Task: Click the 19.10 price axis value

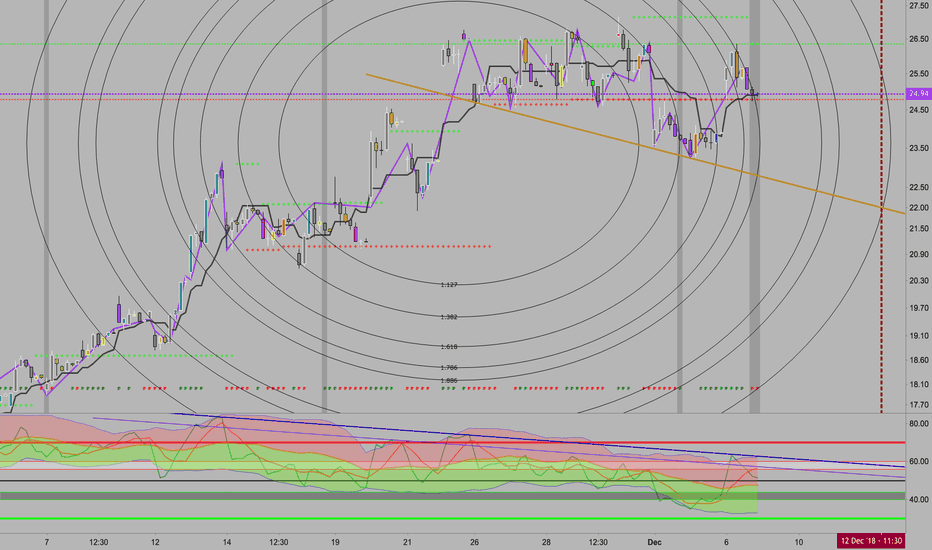Action: point(918,336)
